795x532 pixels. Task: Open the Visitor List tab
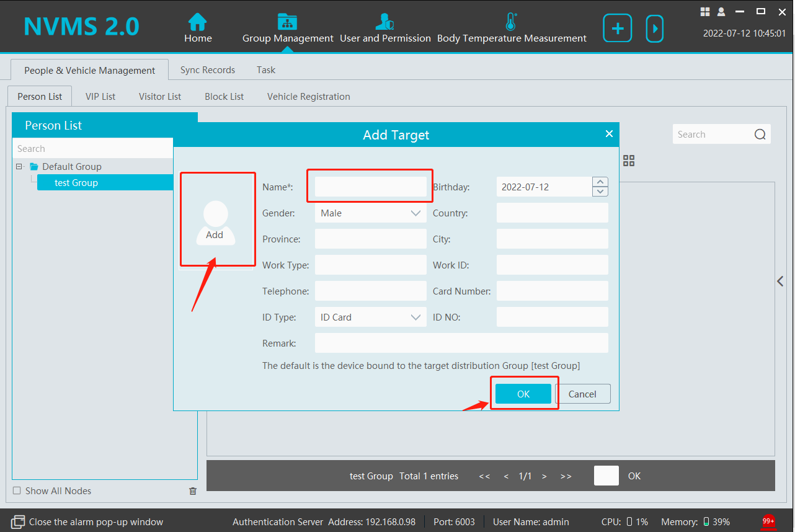tap(160, 96)
